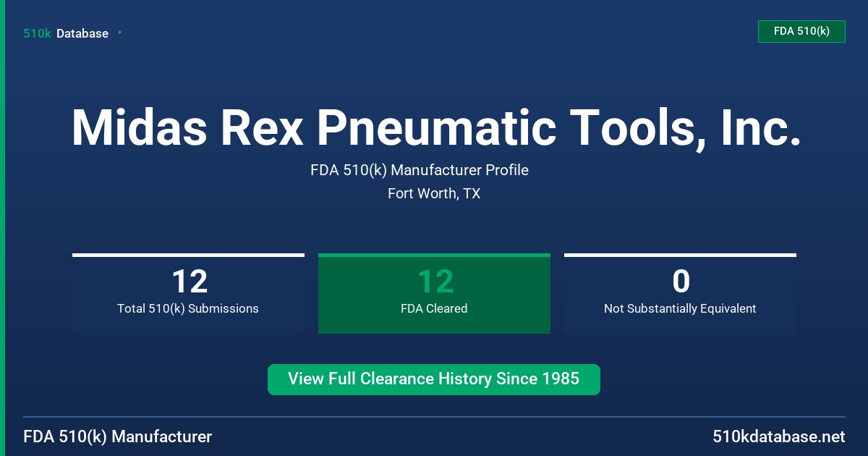Click the small green dot beside Database

tap(119, 33)
